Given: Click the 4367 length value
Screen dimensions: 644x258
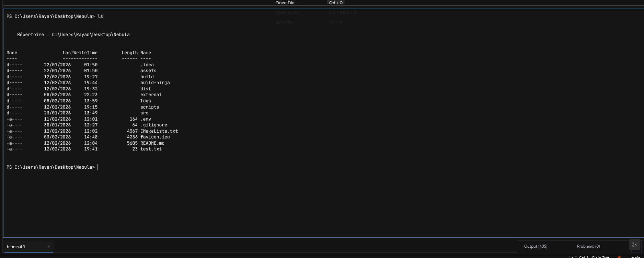Looking at the screenshot, I should point(132,131).
